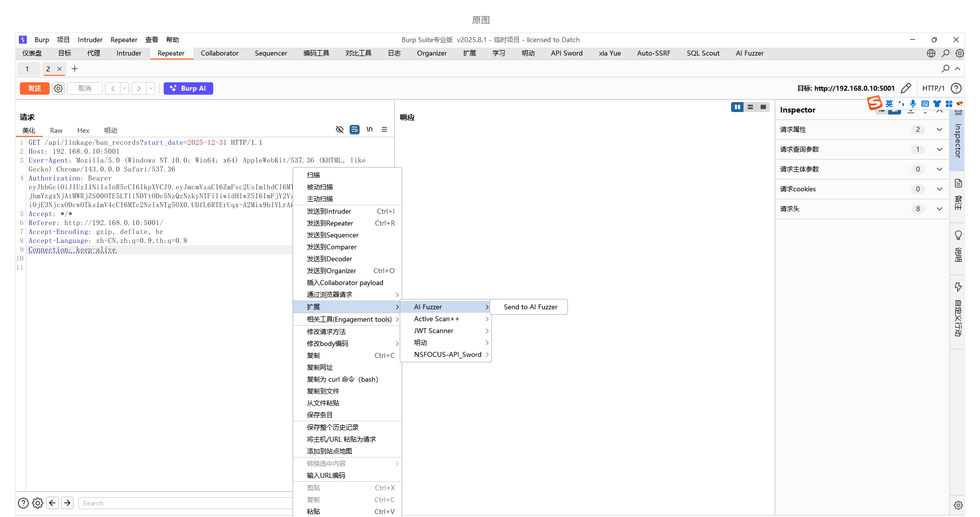Go to the next request in history
The image size is (980, 517).
139,88
